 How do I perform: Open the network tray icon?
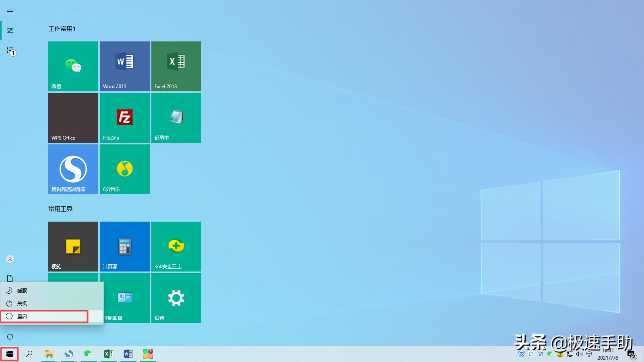click(x=570, y=354)
